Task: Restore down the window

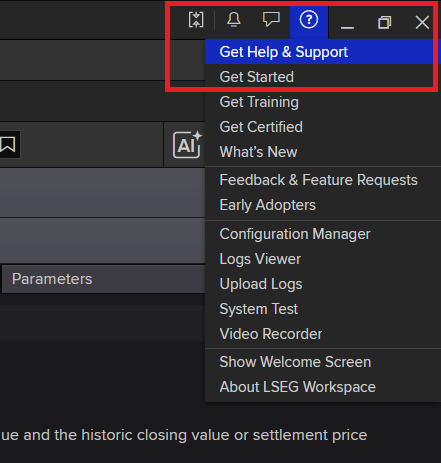Action: click(x=384, y=22)
